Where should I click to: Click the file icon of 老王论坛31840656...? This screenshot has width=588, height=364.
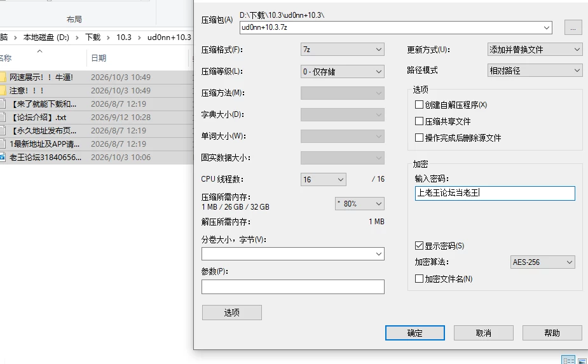3,158
